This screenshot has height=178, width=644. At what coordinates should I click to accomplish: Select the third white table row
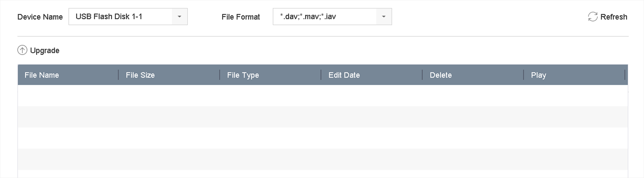coord(322,138)
